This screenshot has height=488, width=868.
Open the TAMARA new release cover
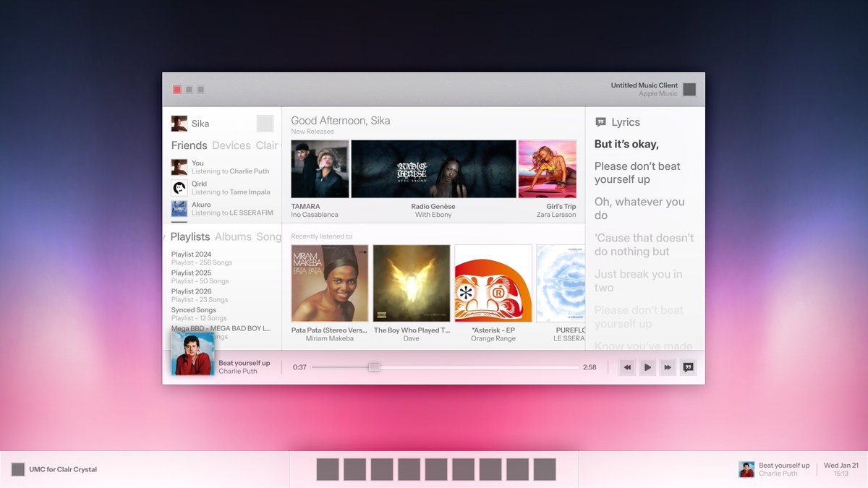click(x=320, y=169)
